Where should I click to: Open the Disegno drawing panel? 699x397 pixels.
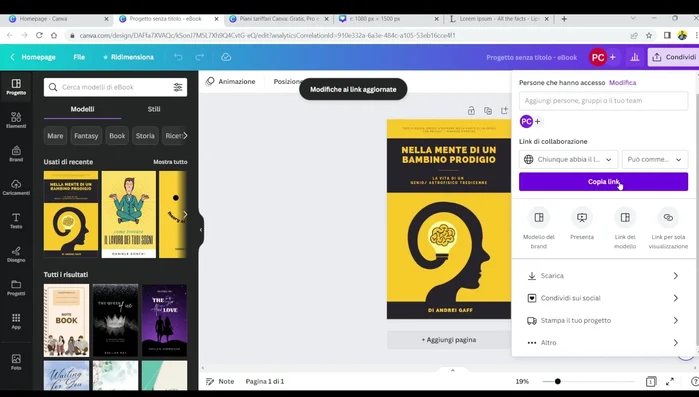pos(16,254)
